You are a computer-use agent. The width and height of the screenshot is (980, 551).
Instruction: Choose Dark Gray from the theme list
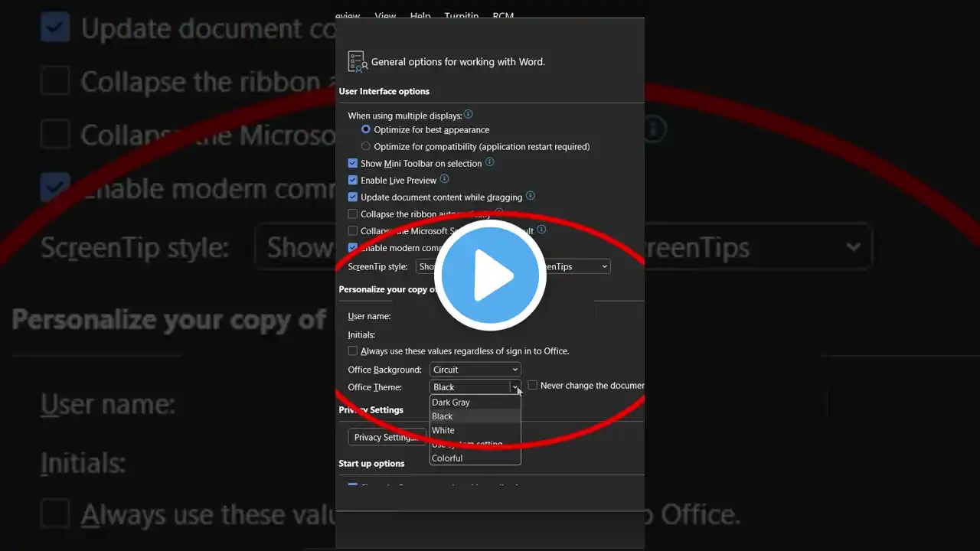(x=475, y=402)
